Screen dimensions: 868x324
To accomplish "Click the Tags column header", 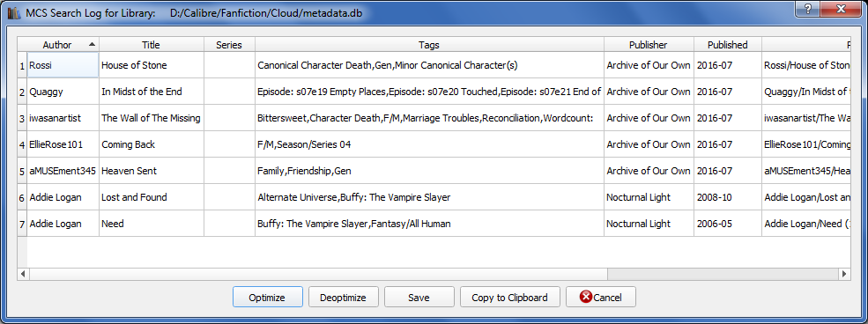I will [x=429, y=45].
